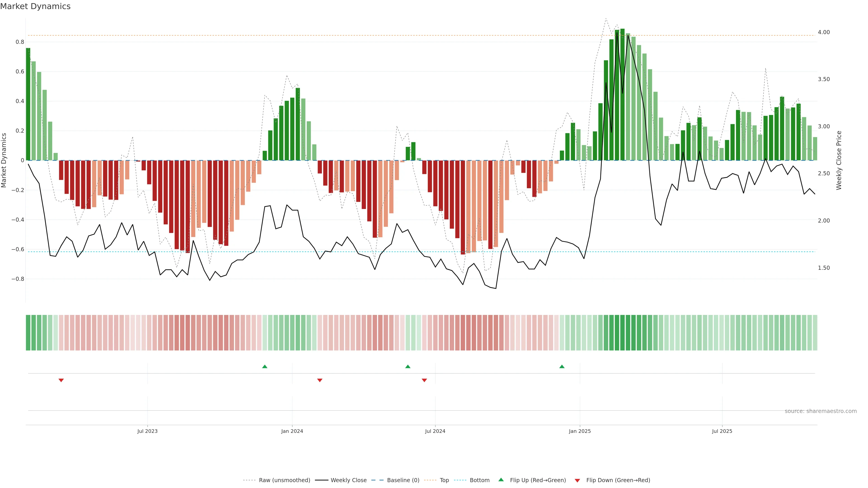Viewport: 868px width, 488px height.
Task: Click the red flip-down marker just before Jul 2024
Action: tap(424, 380)
